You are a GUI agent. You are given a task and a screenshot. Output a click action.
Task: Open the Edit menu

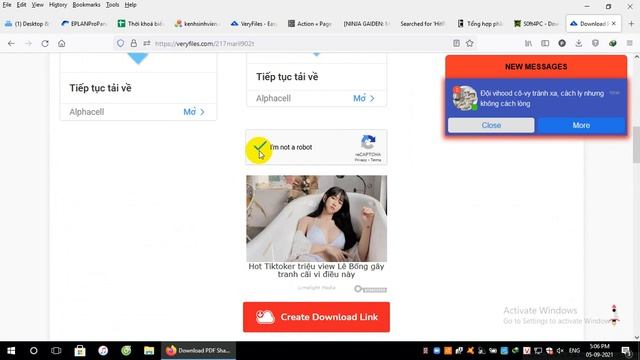tap(21, 5)
